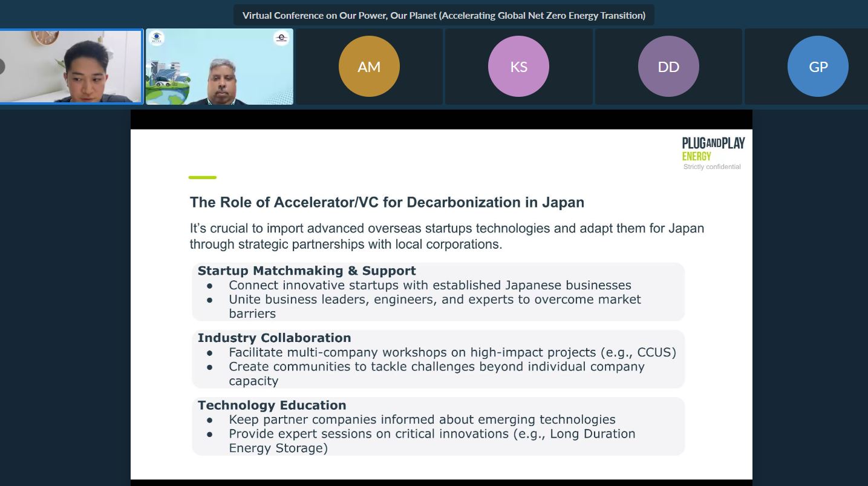868x486 pixels.
Task: Select the Industry Collaboration heading
Action: click(x=274, y=338)
